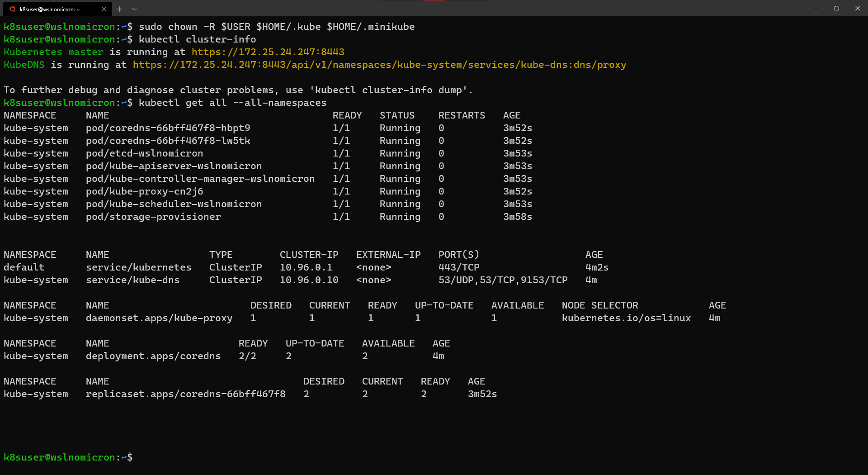Minimize the terminal window
Viewport: 868px width, 475px height.
pos(816,8)
